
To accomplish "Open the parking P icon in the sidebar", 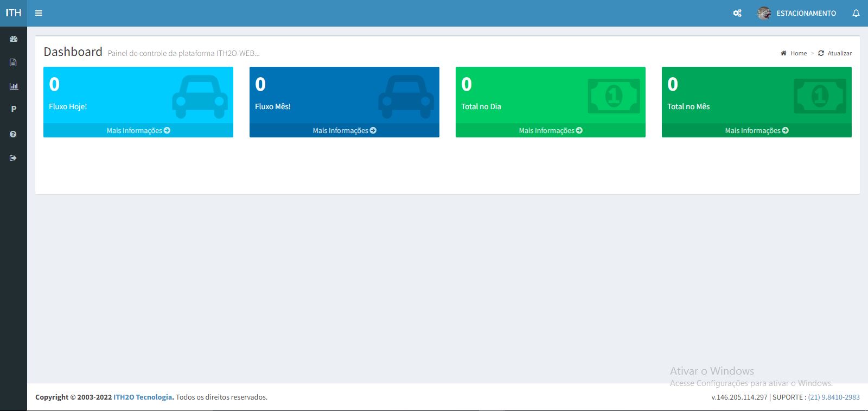I will point(14,109).
